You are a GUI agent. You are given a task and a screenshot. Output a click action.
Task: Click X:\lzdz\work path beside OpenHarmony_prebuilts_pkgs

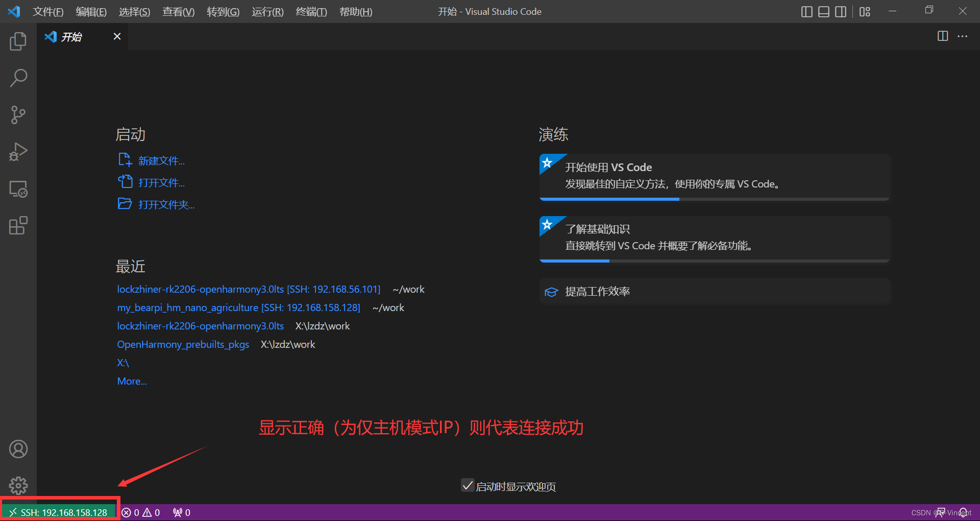pyautogui.click(x=288, y=344)
